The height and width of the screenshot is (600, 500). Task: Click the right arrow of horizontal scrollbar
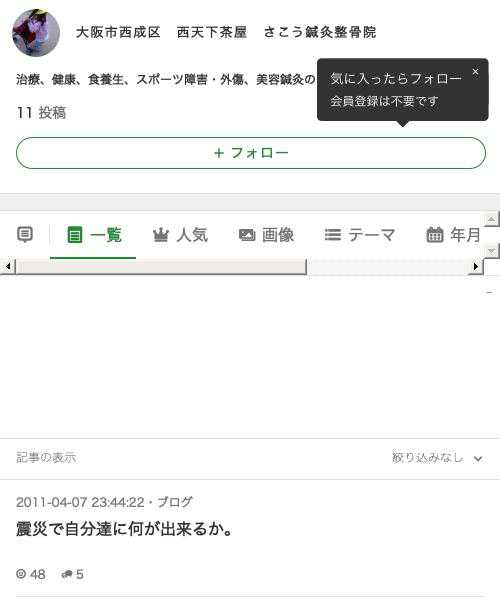[476, 266]
